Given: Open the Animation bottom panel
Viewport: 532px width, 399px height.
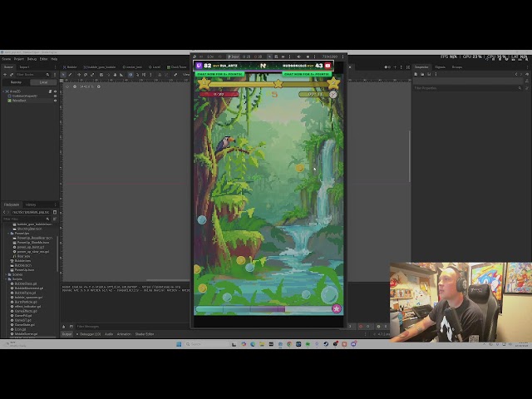Looking at the screenshot, I should [x=124, y=334].
